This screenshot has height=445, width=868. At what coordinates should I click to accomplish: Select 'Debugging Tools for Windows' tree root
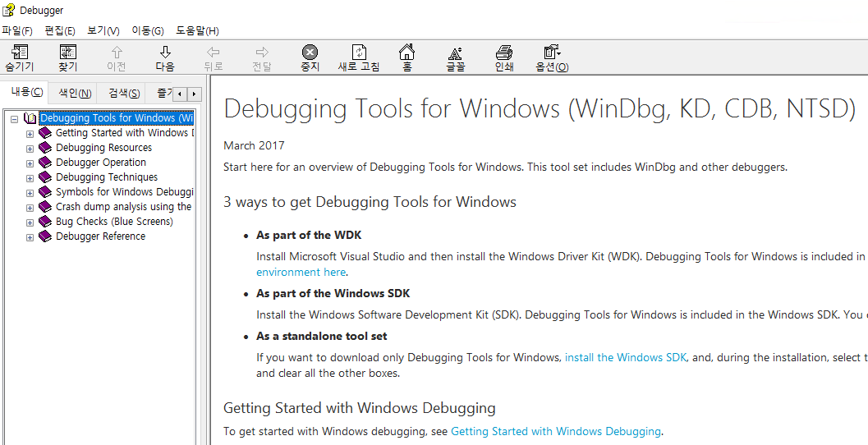click(117, 118)
